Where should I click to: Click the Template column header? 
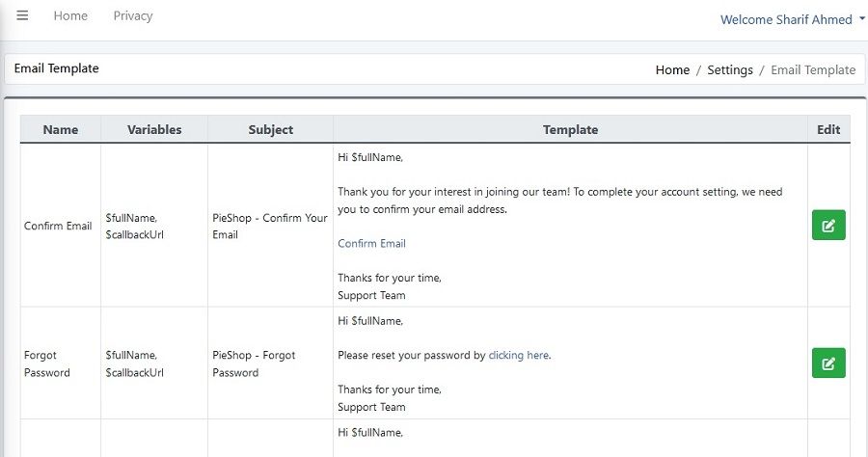pyautogui.click(x=570, y=129)
